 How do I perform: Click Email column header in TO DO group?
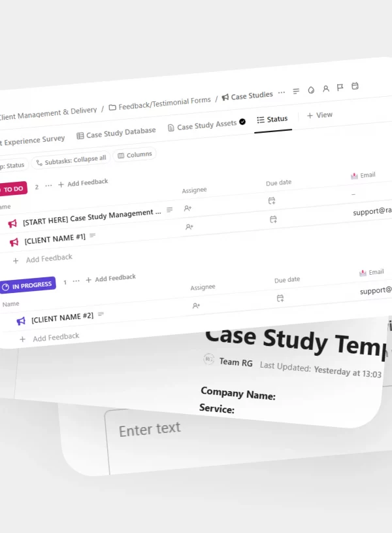pyautogui.click(x=363, y=175)
